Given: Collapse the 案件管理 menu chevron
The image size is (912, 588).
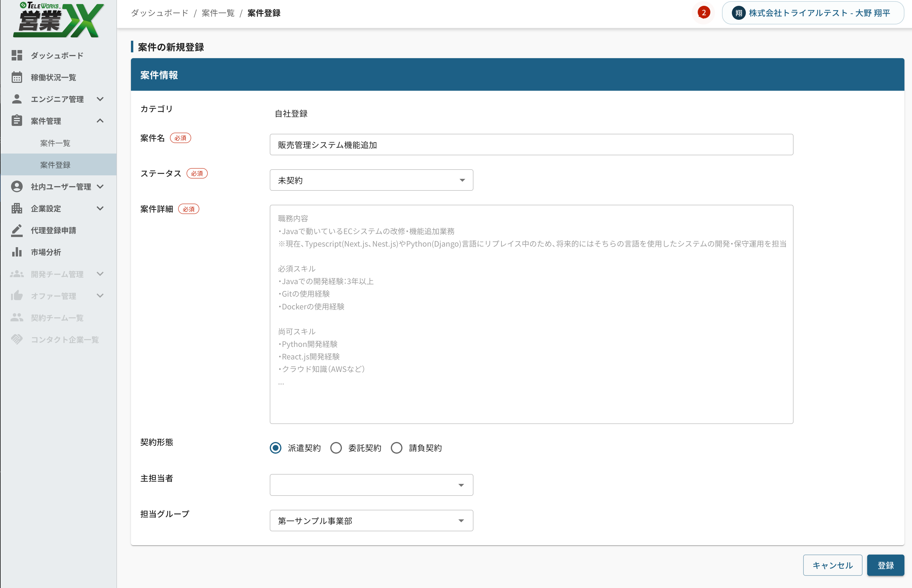Looking at the screenshot, I should click(100, 121).
